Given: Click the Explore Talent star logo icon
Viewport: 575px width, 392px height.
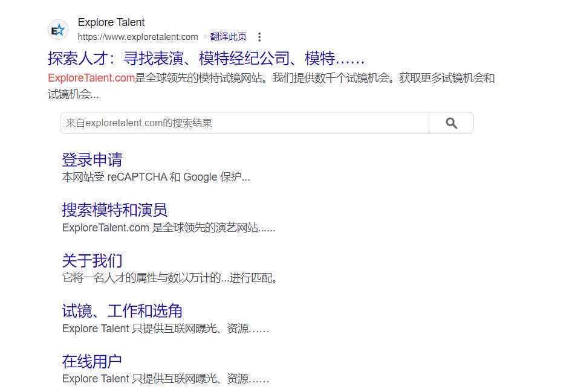Looking at the screenshot, I should point(58,30).
